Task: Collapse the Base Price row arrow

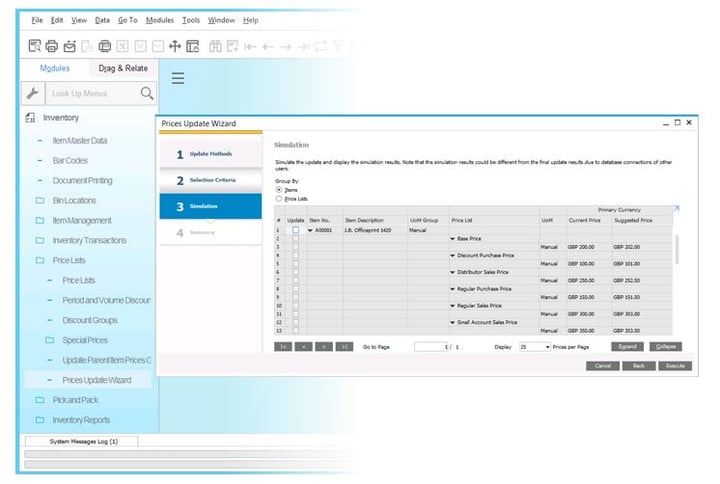Action: [452, 239]
